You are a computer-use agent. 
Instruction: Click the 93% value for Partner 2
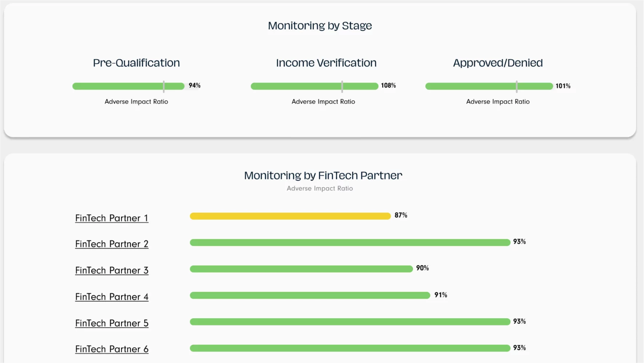point(520,242)
